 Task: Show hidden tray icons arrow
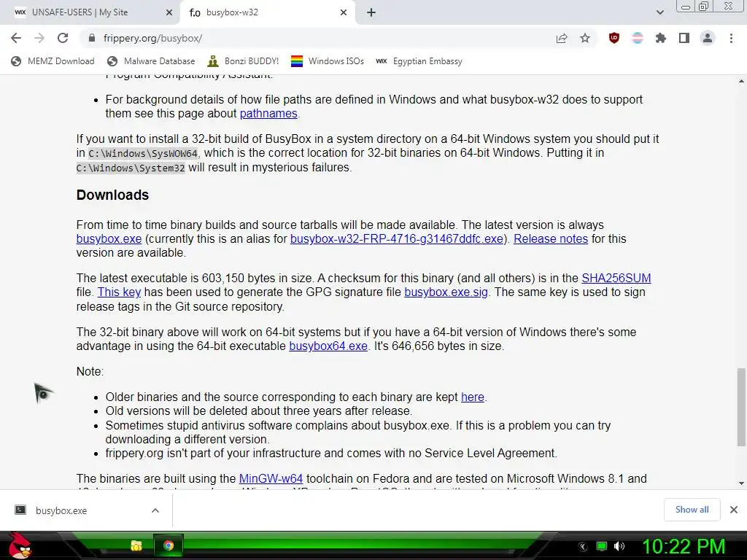click(x=583, y=547)
